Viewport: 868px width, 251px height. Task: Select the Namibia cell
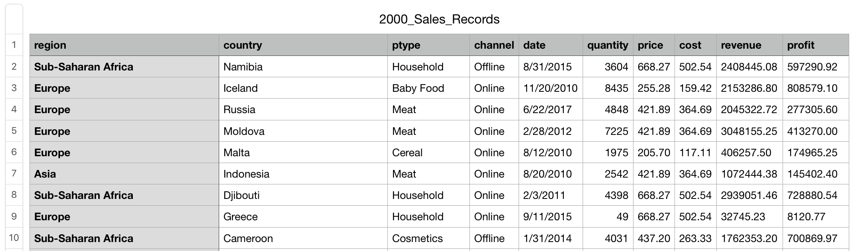tap(303, 67)
